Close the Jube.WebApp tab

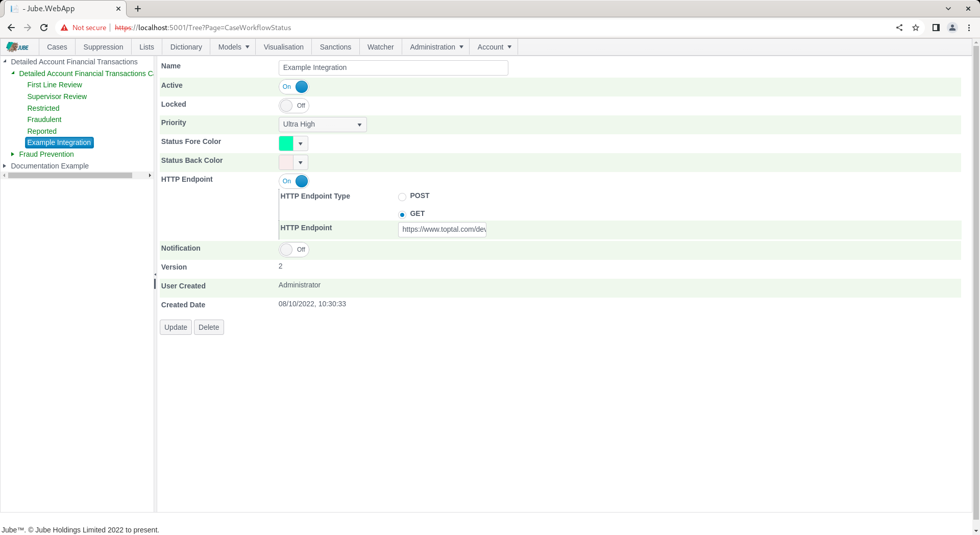(118, 9)
